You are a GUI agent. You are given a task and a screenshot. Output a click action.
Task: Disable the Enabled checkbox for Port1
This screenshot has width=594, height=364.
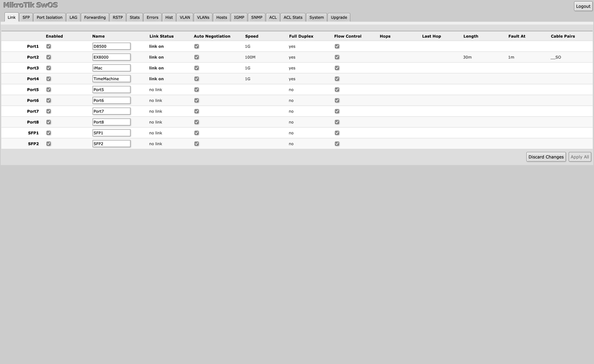pos(48,46)
